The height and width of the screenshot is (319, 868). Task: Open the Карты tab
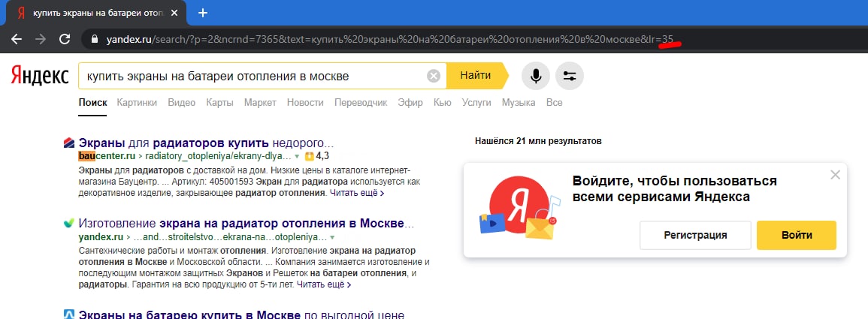[x=219, y=103]
